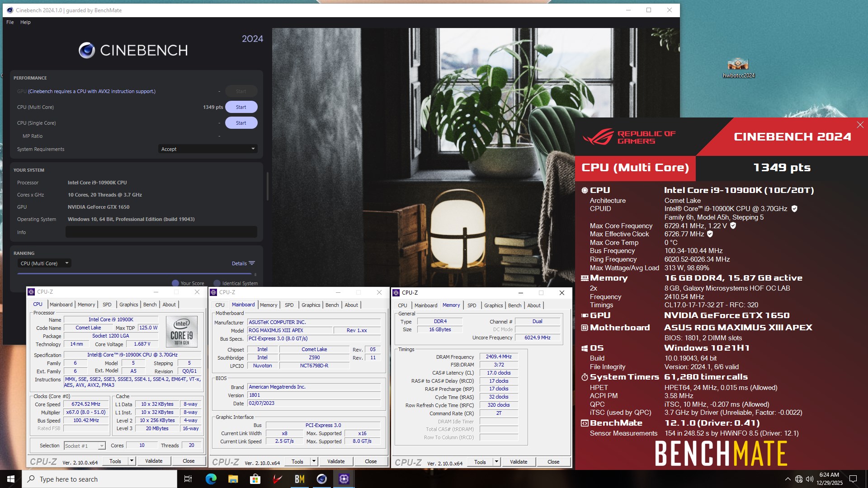
Task: Open Graphics tab in the Memory CPU-Z window
Action: point(493,305)
